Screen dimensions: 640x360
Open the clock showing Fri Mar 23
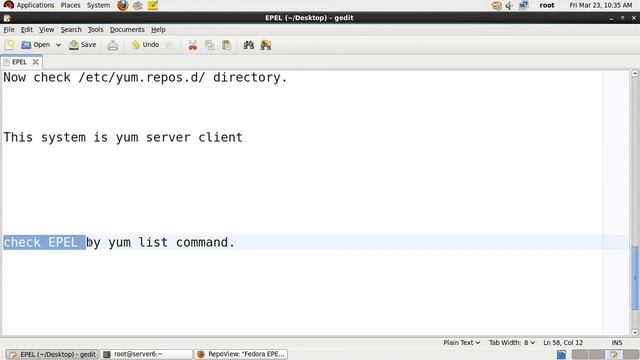click(x=600, y=5)
